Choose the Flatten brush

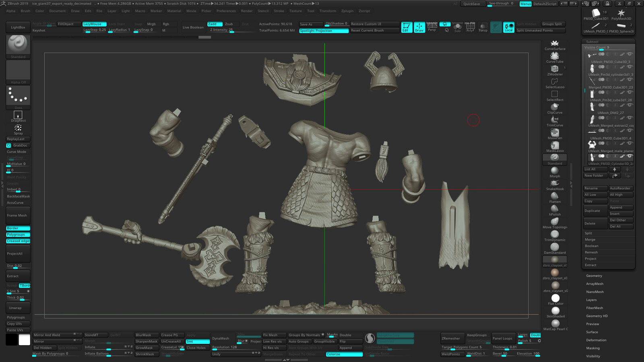(x=555, y=197)
